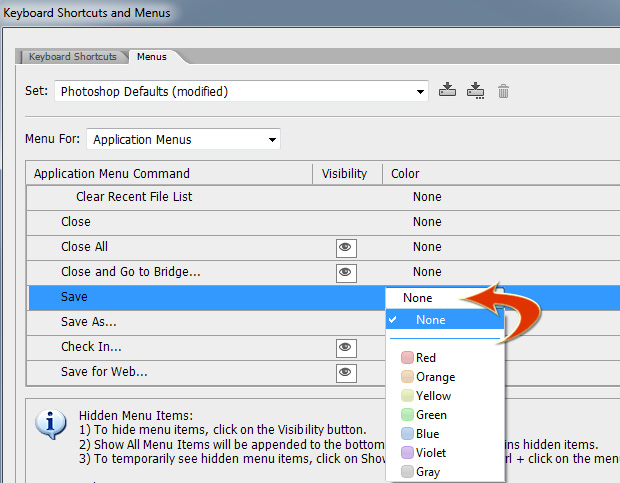Toggle visibility eye for Save for Web
The width and height of the screenshot is (620, 483).
pos(346,373)
